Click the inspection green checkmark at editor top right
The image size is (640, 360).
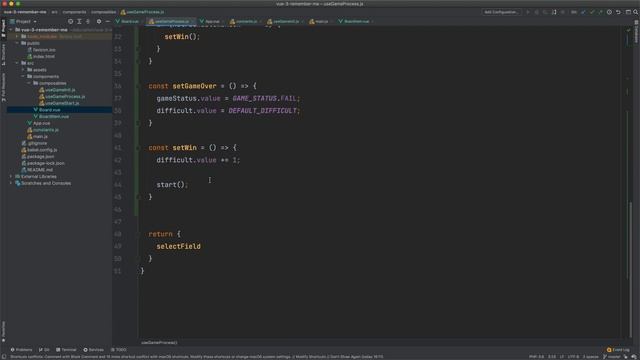point(629,30)
